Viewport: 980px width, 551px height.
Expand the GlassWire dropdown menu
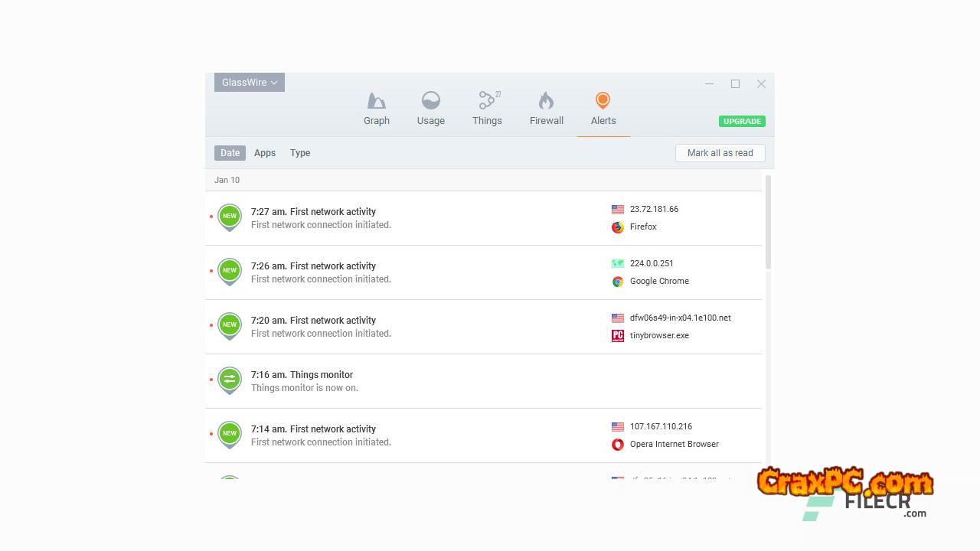[x=250, y=83]
